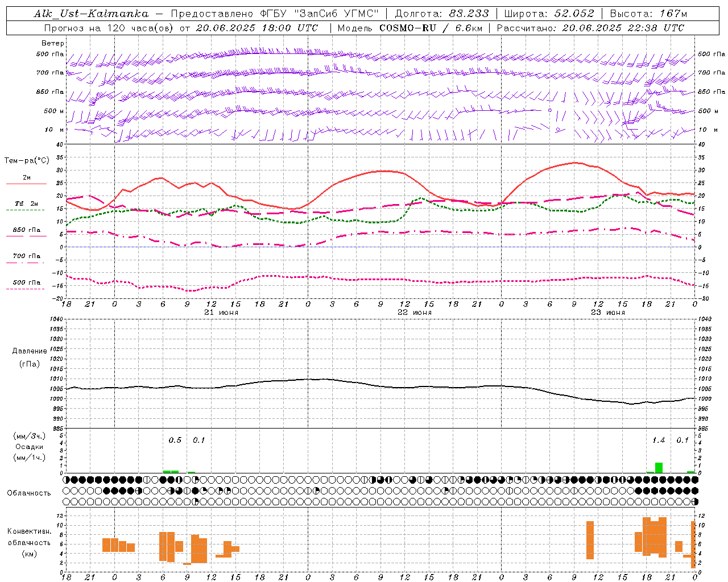This screenshot has width=728, height=582.
Task: Click the solid red '2м' temperature legend line
Action: pyautogui.click(x=26, y=184)
